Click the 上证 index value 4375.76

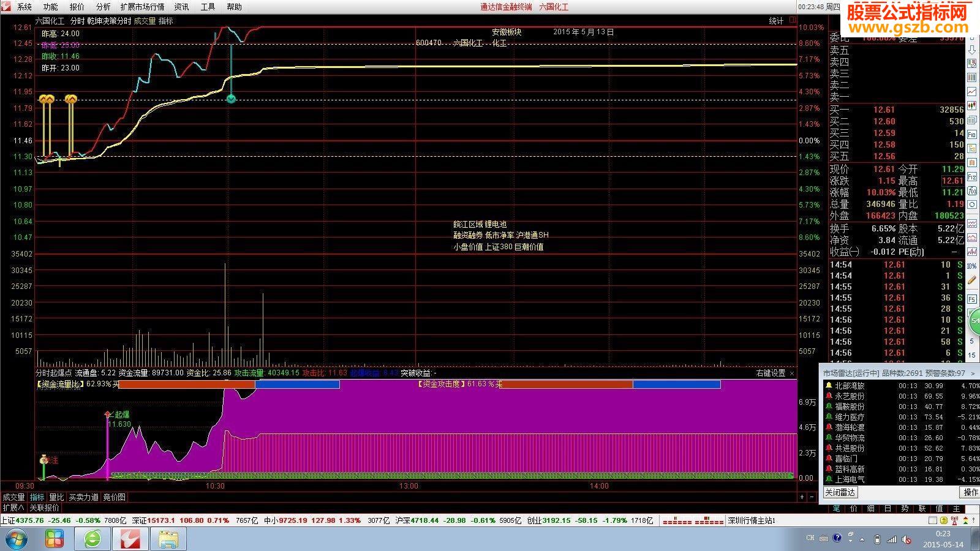pos(30,520)
